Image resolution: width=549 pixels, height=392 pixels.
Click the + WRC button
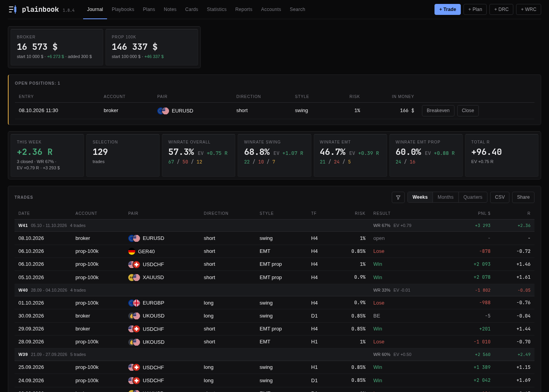pyautogui.click(x=529, y=9)
